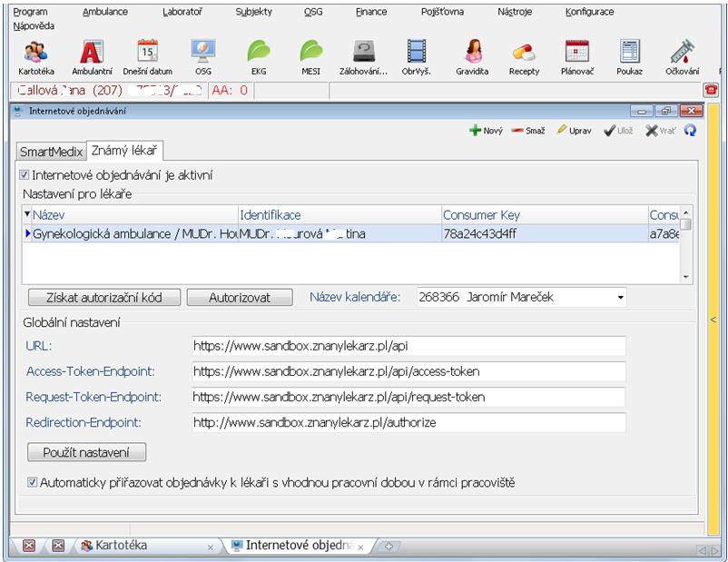Open the OSG menu bar item

point(313,12)
